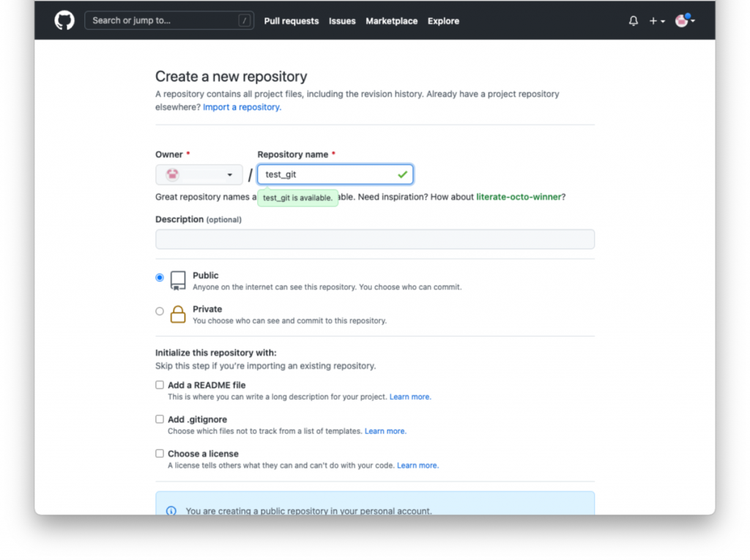Go to Marketplace
This screenshot has height=560, width=750.
[x=391, y=21]
